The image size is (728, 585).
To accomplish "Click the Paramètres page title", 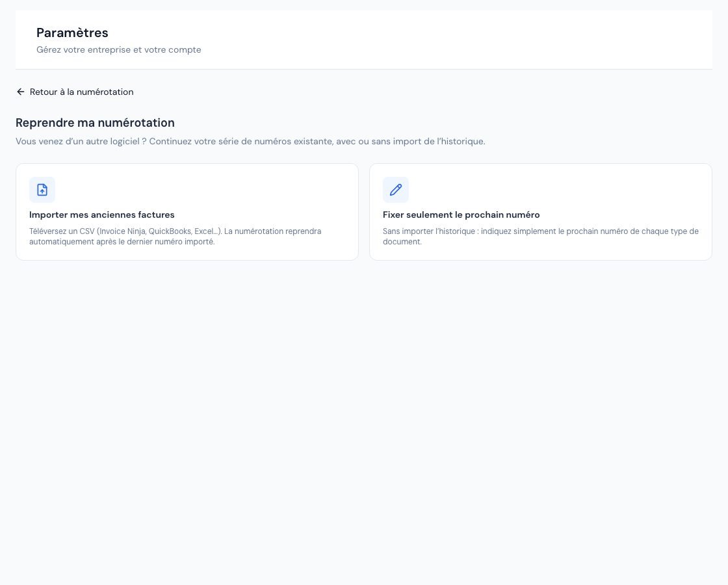I will coord(72,32).
